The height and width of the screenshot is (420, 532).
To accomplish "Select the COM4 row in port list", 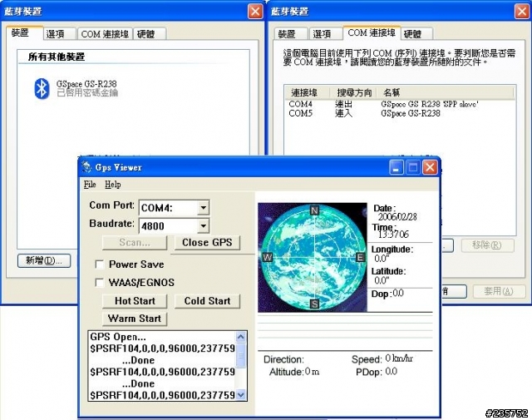I will point(399,104).
